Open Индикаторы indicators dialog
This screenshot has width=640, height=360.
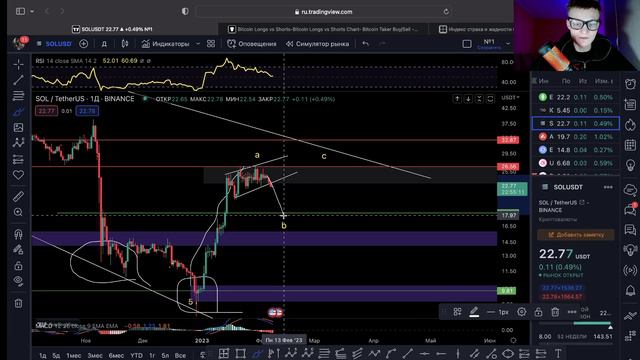point(165,44)
